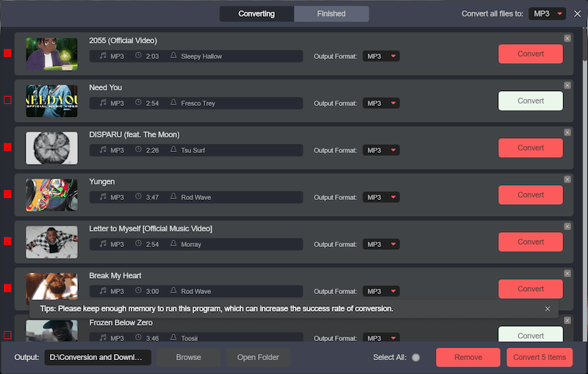Uncheck the 2055 (Official Video) checkbox
588x374 pixels.
(x=8, y=54)
